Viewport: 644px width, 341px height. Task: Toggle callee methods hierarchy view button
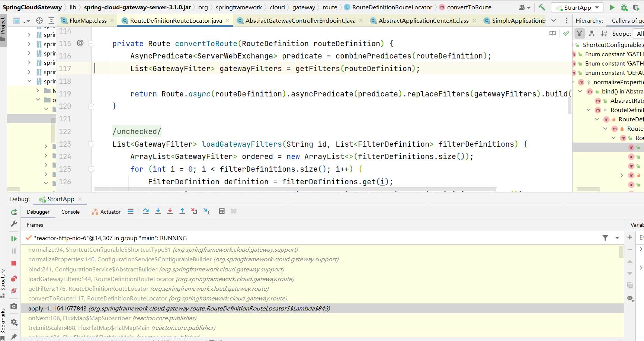[x=592, y=34]
